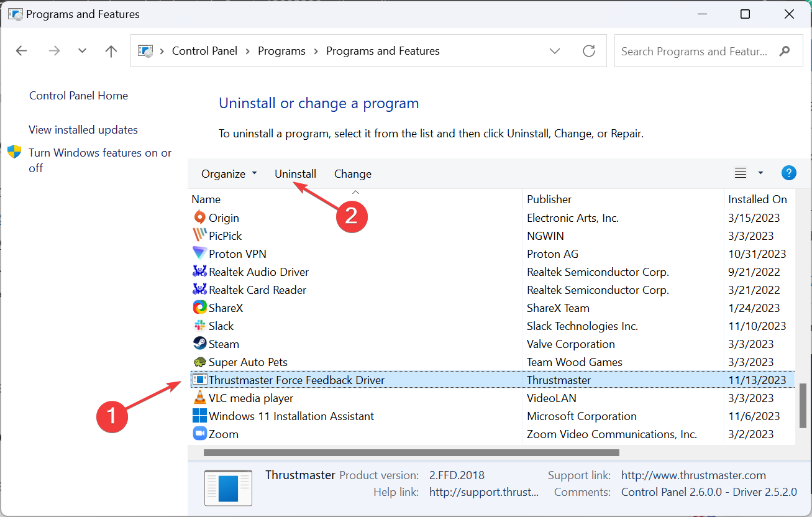This screenshot has height=517, width=812.
Task: Click the Steam program icon
Action: pyautogui.click(x=199, y=344)
